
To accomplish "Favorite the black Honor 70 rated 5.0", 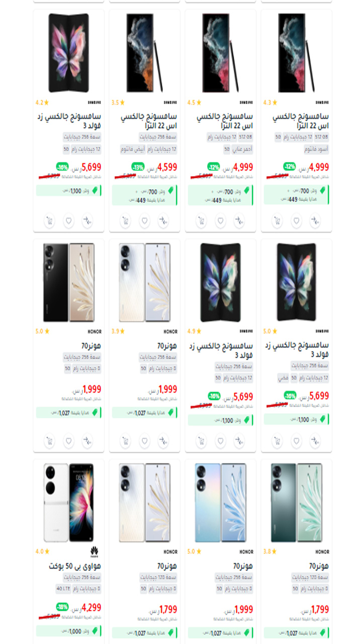I will [x=68, y=441].
